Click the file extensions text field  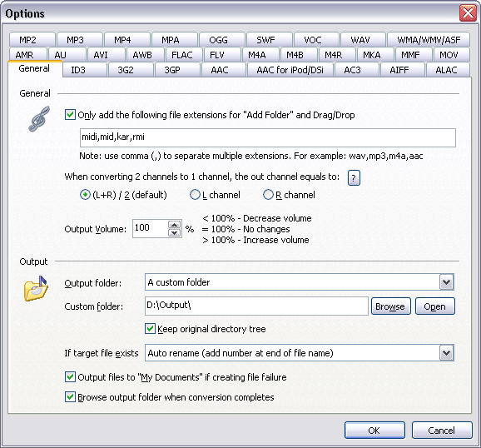click(267, 137)
